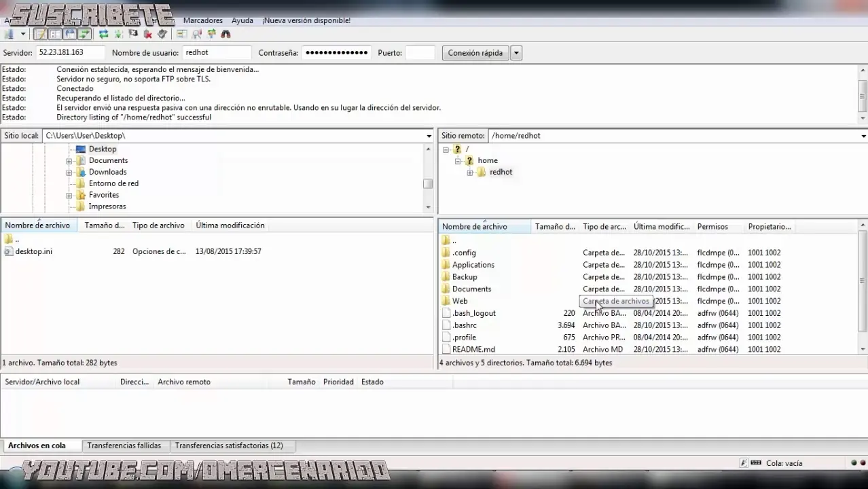Switch to the Transferencias fallidas tab
This screenshot has width=868, height=489.
pyautogui.click(x=124, y=446)
